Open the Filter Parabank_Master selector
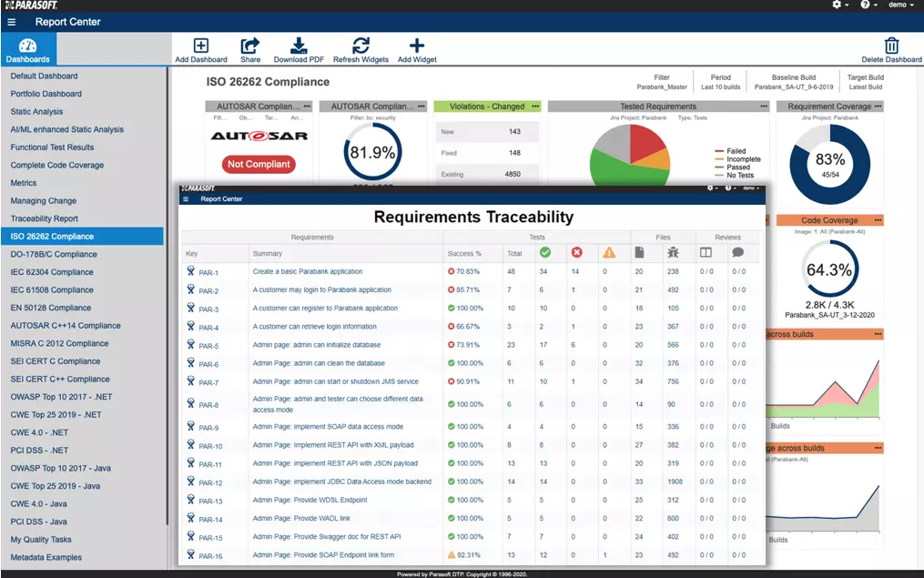The width and height of the screenshot is (924, 578). pos(662,82)
